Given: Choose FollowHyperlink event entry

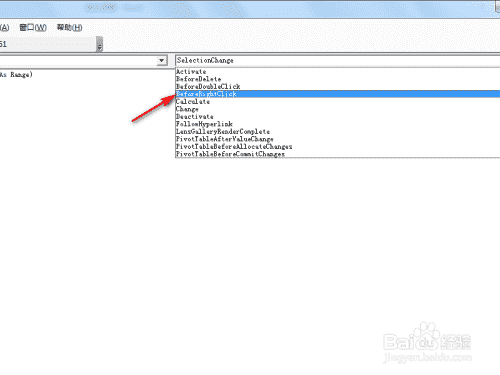Looking at the screenshot, I should tap(337, 124).
